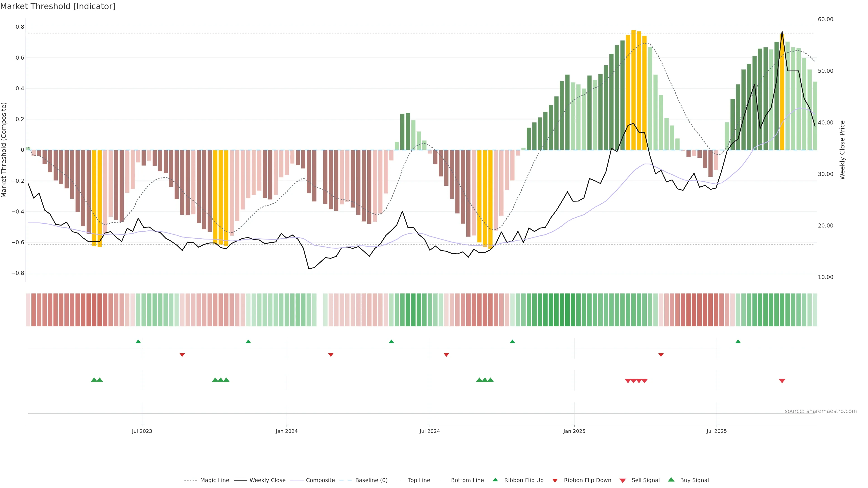The image size is (868, 488).
Task: Select the lone sell signal marker after Jul 2025
Action: (x=782, y=381)
